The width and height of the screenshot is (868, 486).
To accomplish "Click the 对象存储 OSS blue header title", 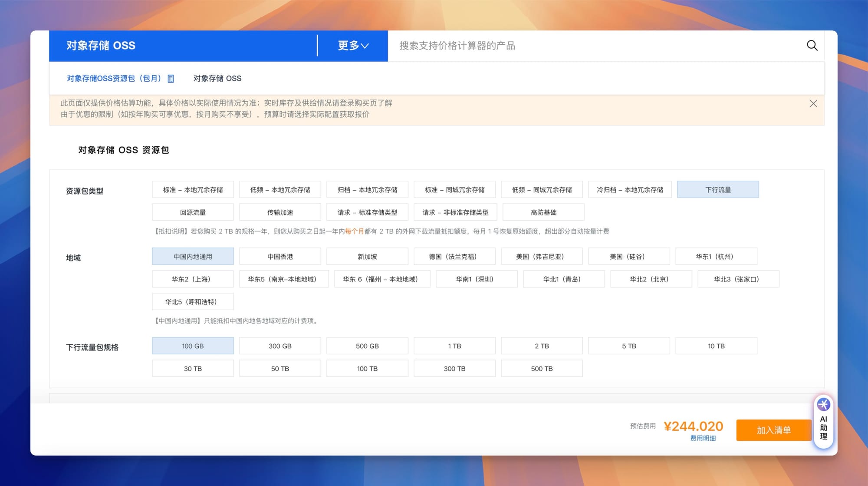I will pos(101,46).
